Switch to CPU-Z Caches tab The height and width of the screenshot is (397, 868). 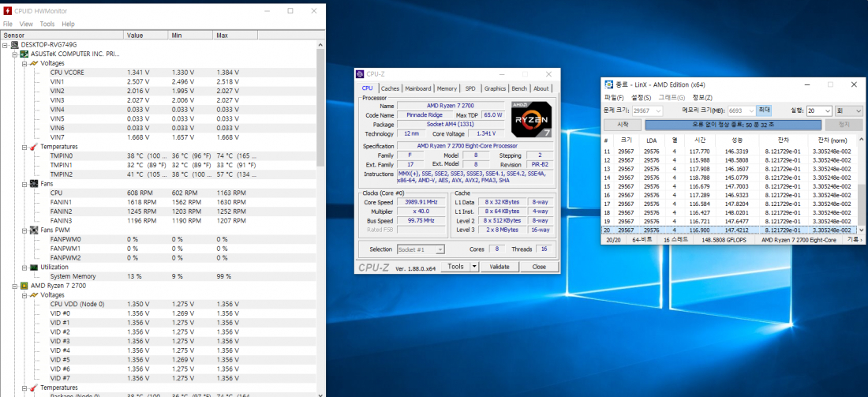click(x=391, y=88)
